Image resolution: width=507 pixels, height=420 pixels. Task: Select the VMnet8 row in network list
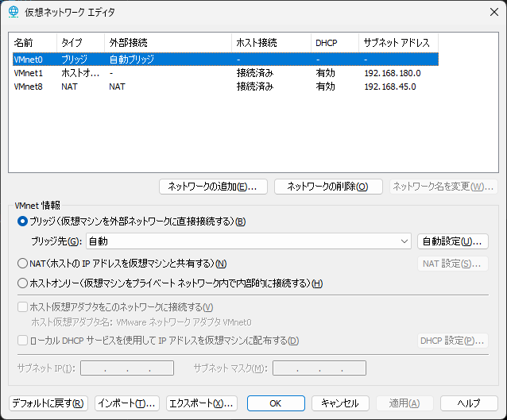tap(226, 87)
